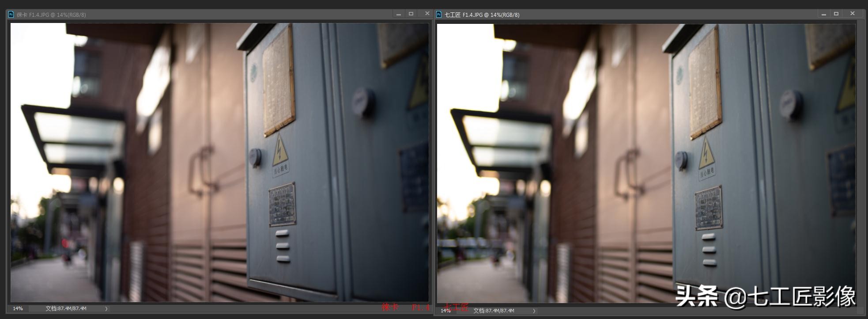Close the 徕卡 F1.4.JPG document window

pos(427,14)
